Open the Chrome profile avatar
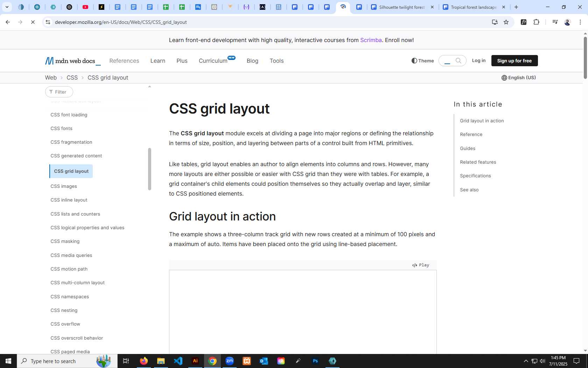Screen dimensions: 588x368 [x=567, y=22]
